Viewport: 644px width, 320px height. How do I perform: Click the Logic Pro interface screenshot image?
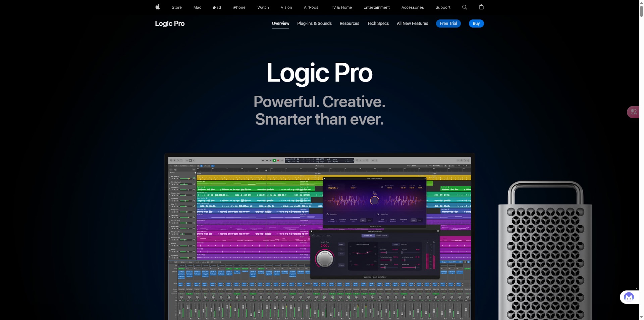pos(320,237)
